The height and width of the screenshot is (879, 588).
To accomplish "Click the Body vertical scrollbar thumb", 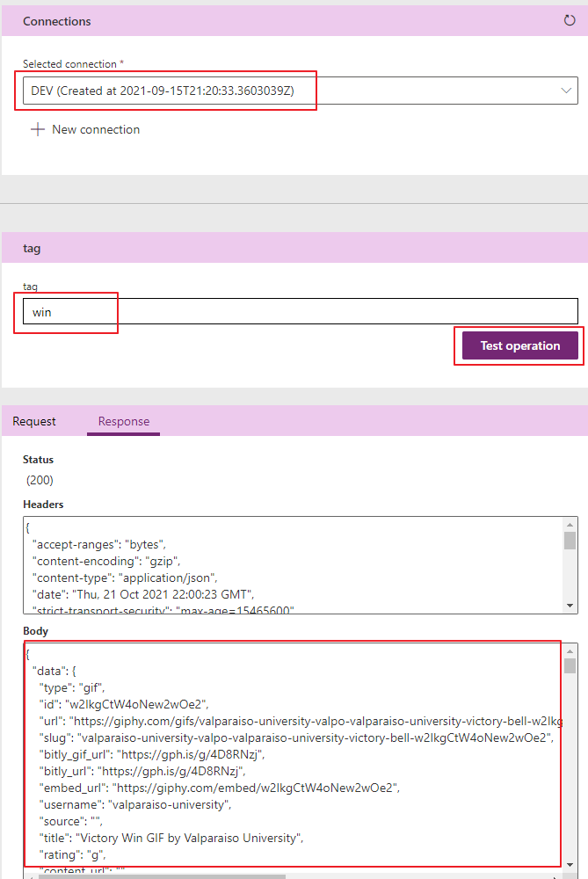I will pyautogui.click(x=570, y=665).
